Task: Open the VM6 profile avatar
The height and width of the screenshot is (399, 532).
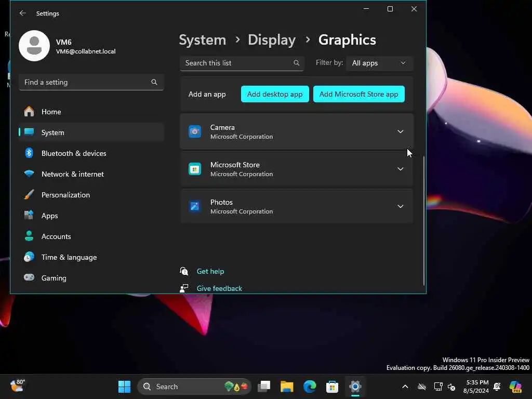Action: pos(34,46)
